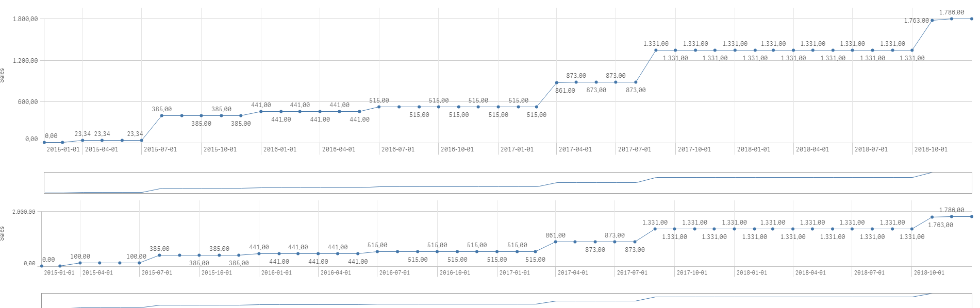Click 2016-01-01 on upper chart x-axis
Viewport: 980px width, 308px height.
click(280, 149)
